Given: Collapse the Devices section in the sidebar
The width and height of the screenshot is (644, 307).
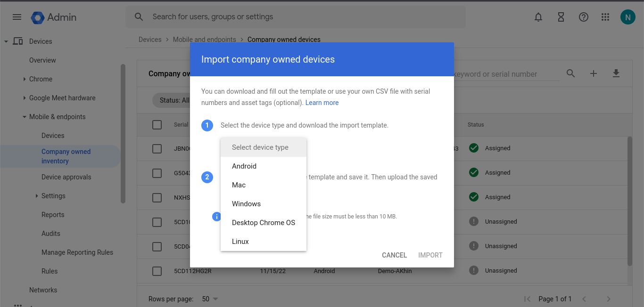Looking at the screenshot, I should click(6, 41).
